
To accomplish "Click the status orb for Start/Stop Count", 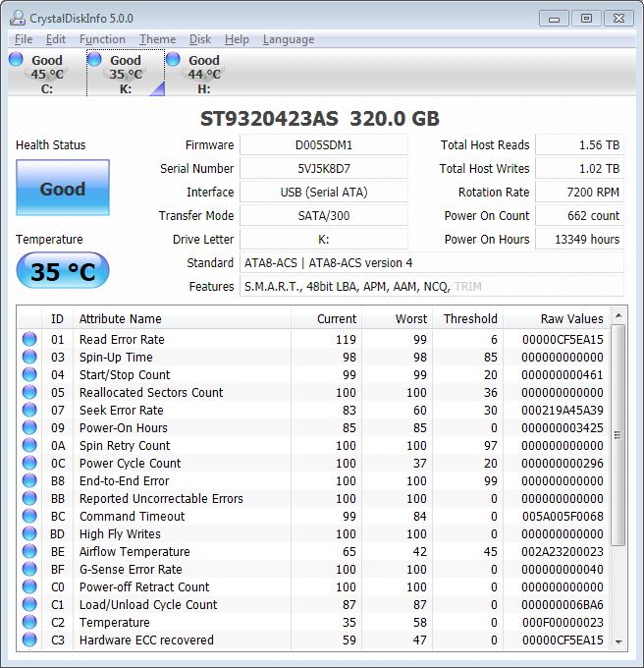I will [29, 374].
